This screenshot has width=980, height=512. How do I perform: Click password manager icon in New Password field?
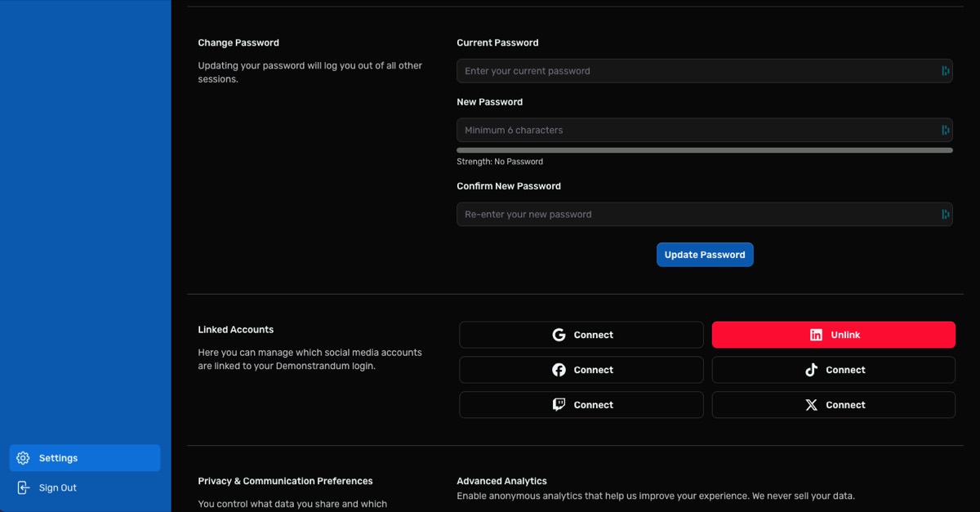[x=945, y=130]
